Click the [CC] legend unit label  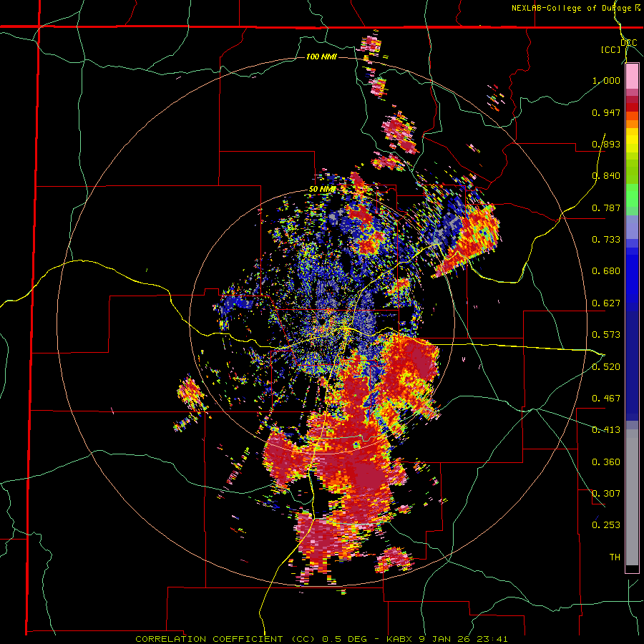[611, 49]
